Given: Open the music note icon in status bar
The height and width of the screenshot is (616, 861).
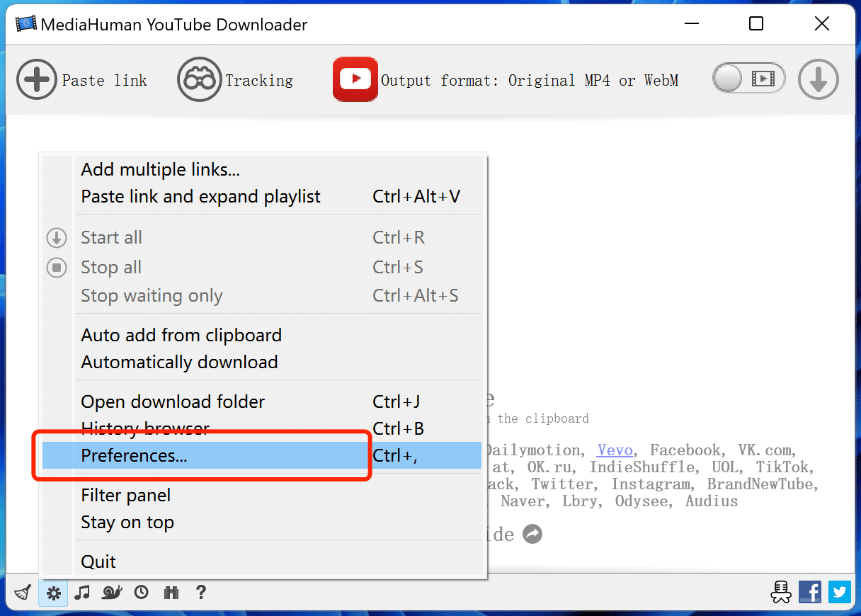Looking at the screenshot, I should pos(83,592).
